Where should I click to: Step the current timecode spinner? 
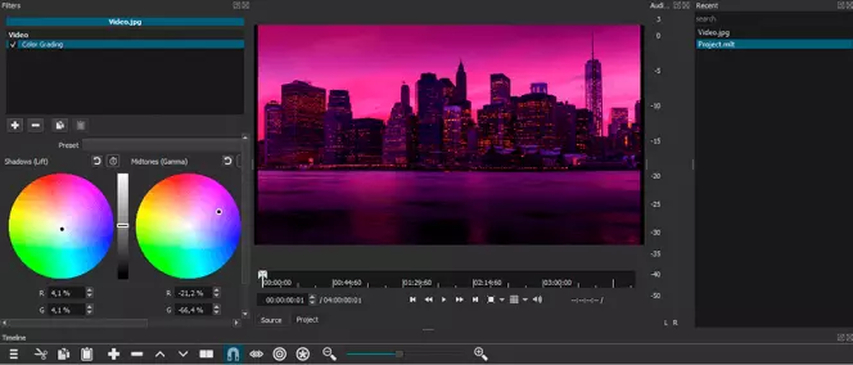tap(312, 300)
